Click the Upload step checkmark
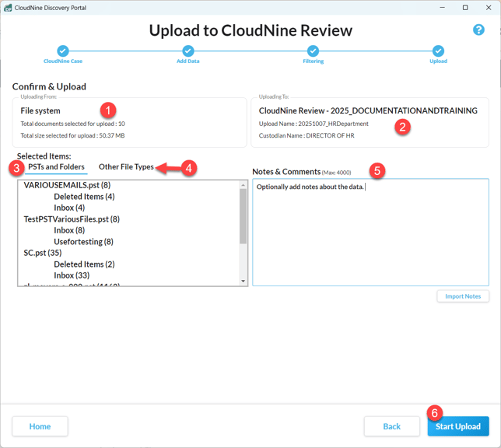The height and width of the screenshot is (448, 501). tap(438, 51)
